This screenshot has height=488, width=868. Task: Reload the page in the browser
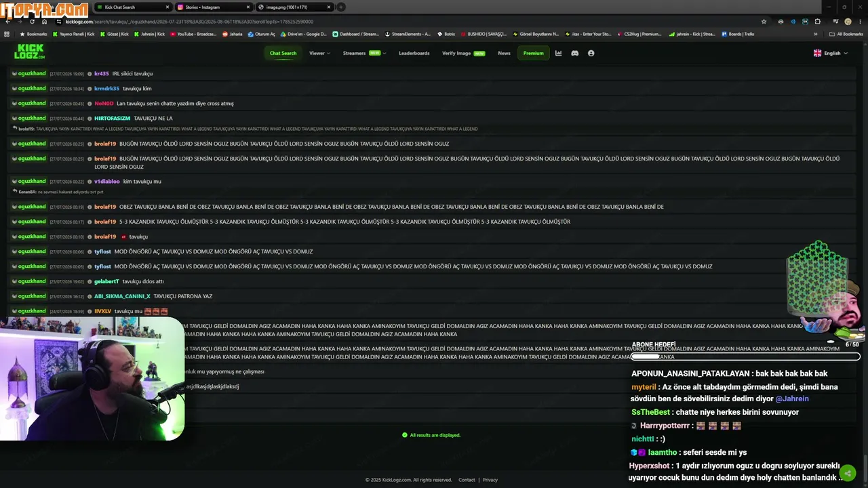click(33, 22)
